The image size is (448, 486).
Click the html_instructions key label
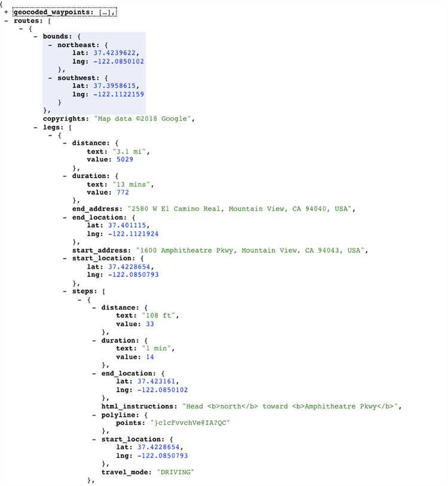(139, 407)
